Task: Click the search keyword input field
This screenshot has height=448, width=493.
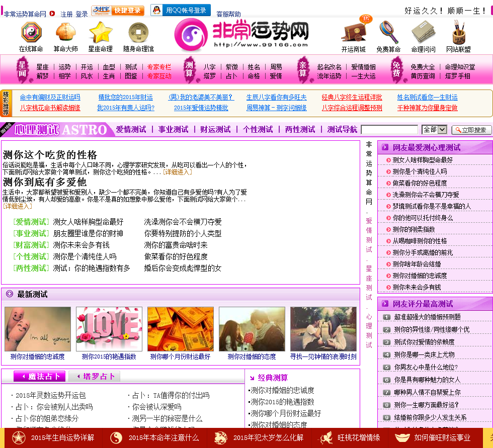Action: (389, 129)
